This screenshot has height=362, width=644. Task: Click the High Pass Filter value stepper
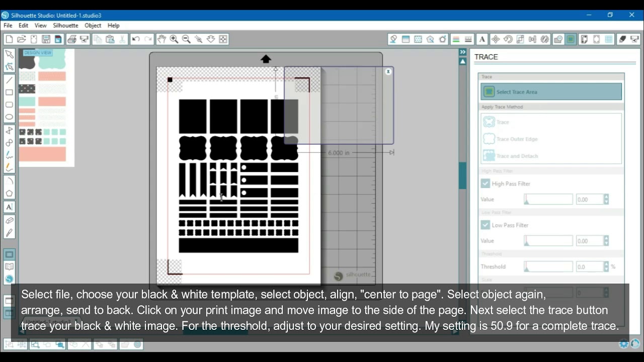click(606, 200)
